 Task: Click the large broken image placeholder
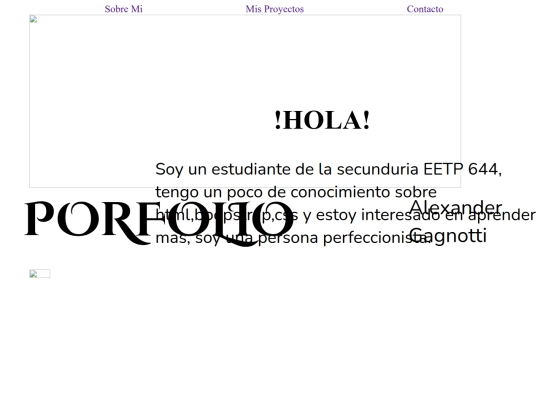coord(245,101)
